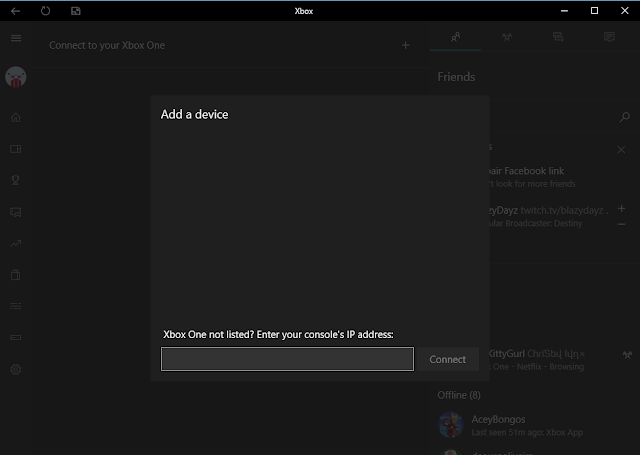Click the back arrow in title bar
Screen dimensions: 640x455
(x=16, y=11)
